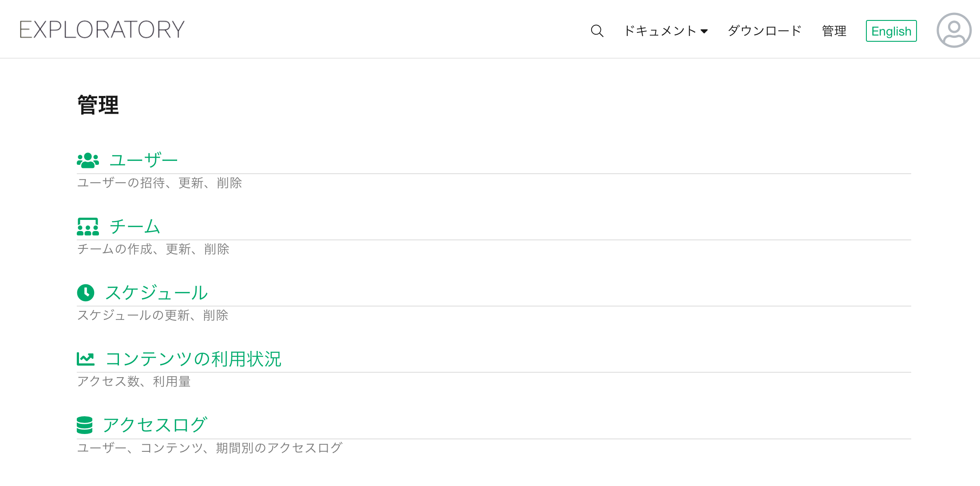The height and width of the screenshot is (486, 980).
Task: Select 管理 in the top navigation
Action: pyautogui.click(x=834, y=31)
